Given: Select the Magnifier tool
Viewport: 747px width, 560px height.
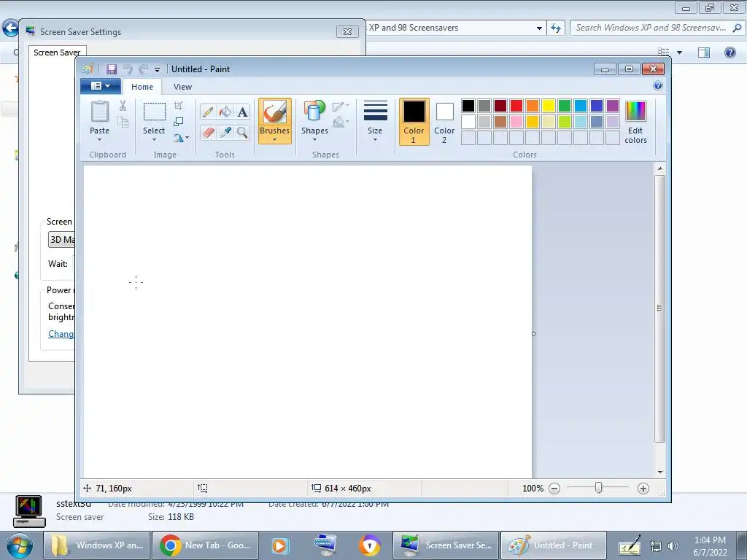Looking at the screenshot, I should click(x=242, y=132).
